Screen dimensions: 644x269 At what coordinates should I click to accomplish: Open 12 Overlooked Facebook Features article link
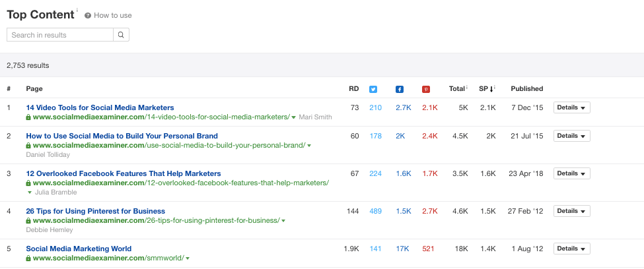(x=123, y=173)
